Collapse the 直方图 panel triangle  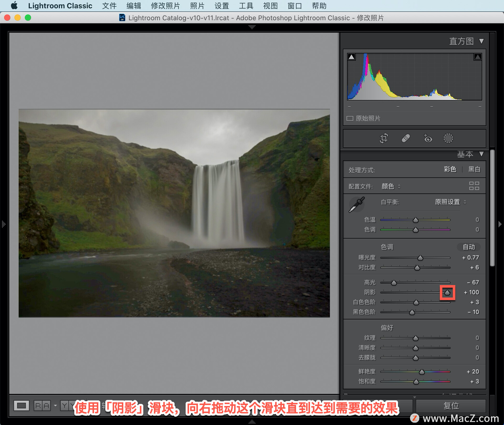pos(481,41)
